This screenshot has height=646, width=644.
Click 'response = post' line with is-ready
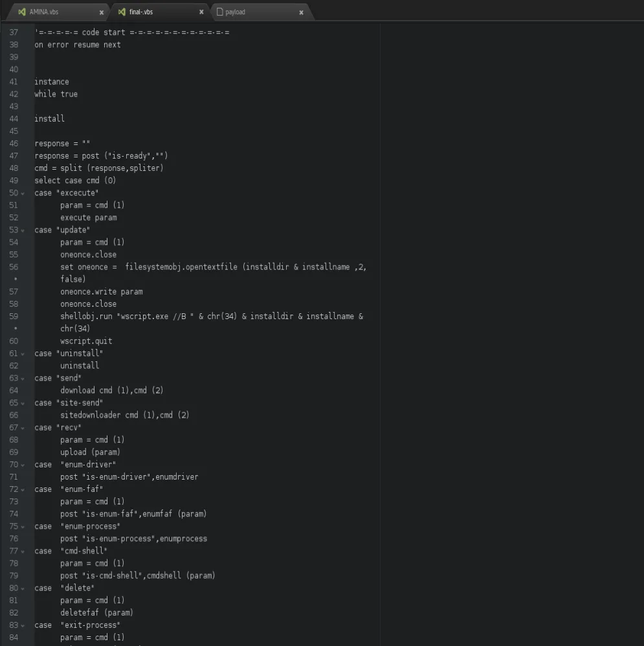101,156
